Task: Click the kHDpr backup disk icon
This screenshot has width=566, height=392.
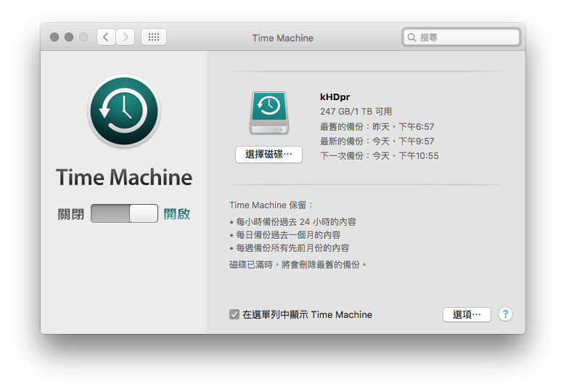Action: 269,113
